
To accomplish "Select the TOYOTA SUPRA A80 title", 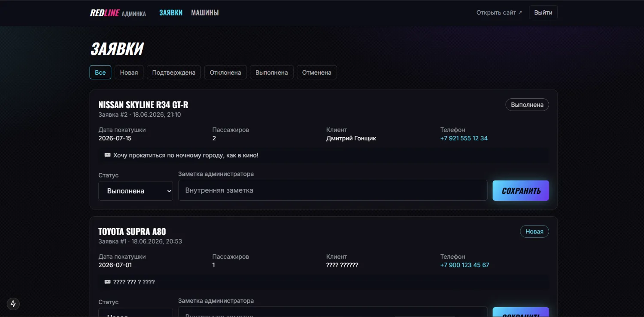I will coord(132,232).
